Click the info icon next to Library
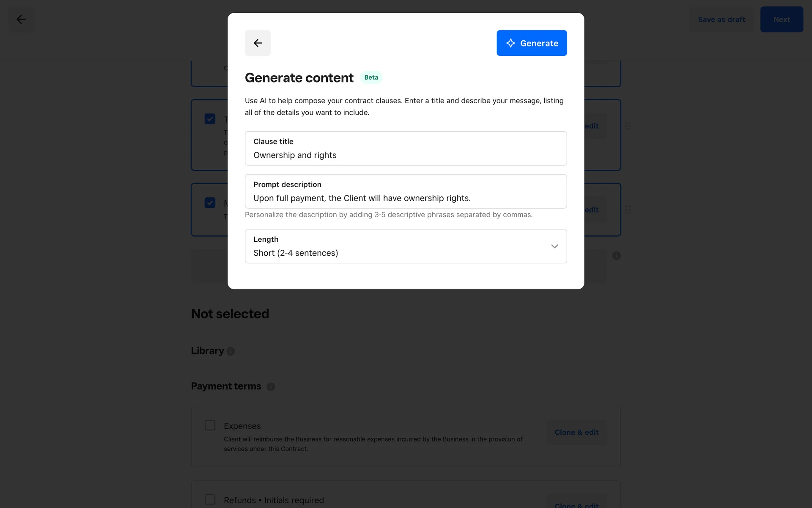812x508 pixels. [230, 351]
